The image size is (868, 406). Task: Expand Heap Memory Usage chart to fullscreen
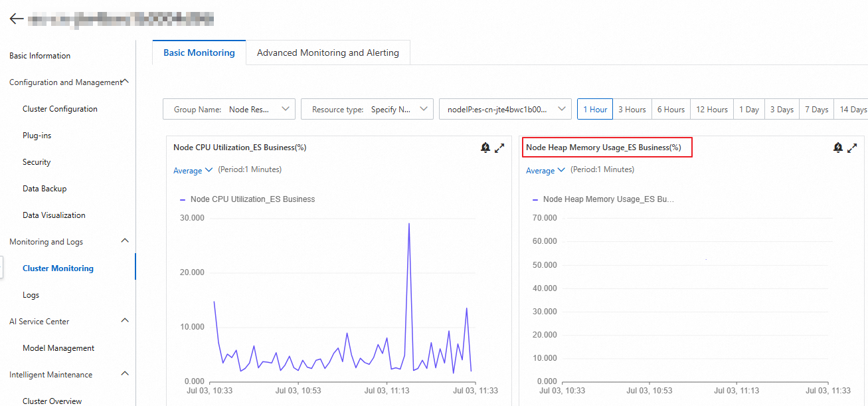point(852,148)
